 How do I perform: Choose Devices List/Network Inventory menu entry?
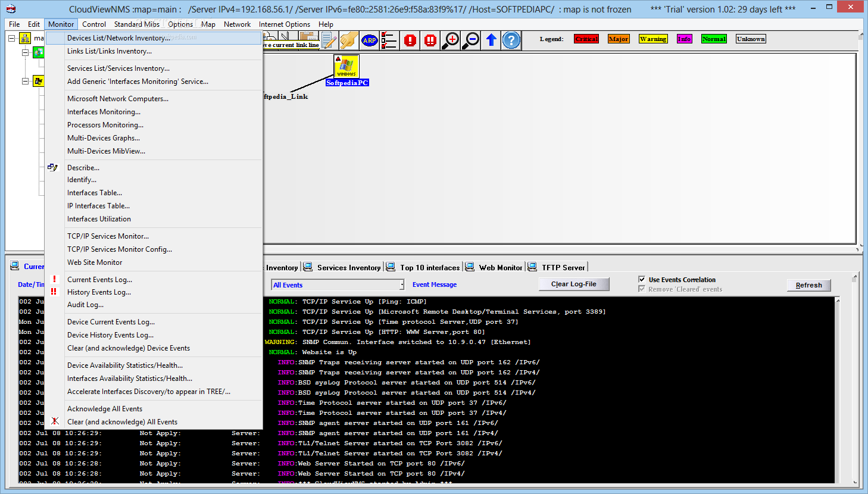click(x=154, y=38)
